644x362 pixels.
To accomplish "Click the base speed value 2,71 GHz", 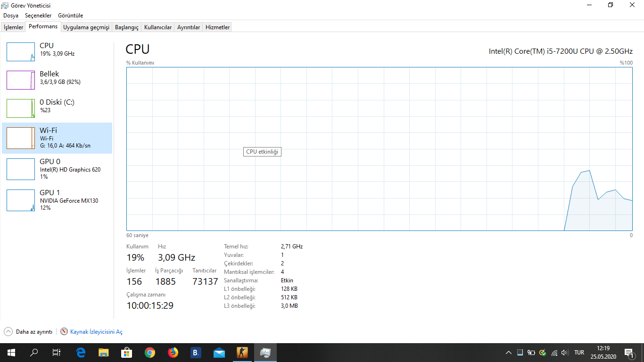I will (x=292, y=247).
